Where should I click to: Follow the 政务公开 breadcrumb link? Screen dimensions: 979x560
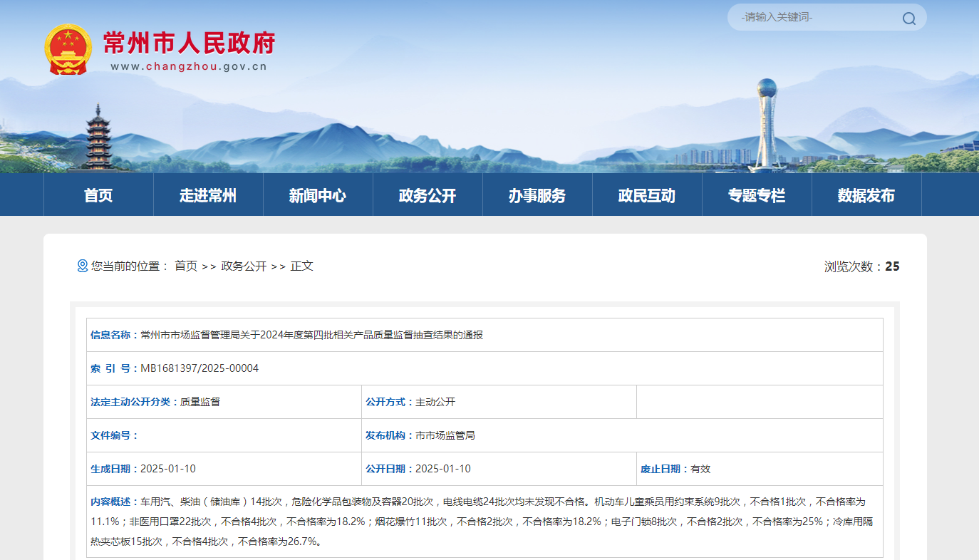pos(244,266)
